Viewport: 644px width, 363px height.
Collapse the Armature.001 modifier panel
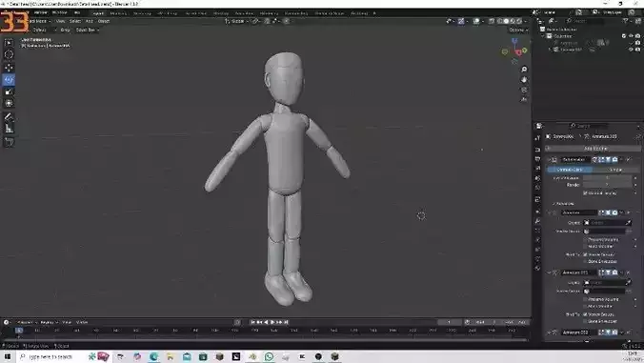pos(549,272)
